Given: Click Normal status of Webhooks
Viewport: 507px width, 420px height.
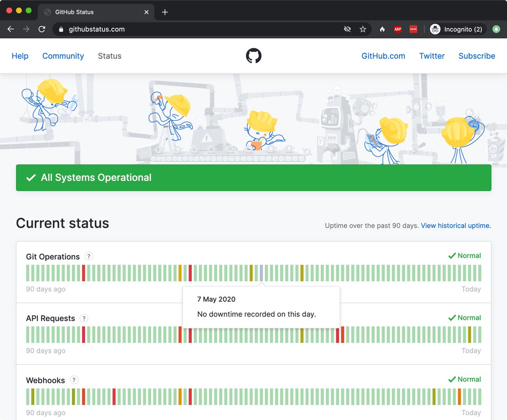Looking at the screenshot, I should click(x=464, y=379).
